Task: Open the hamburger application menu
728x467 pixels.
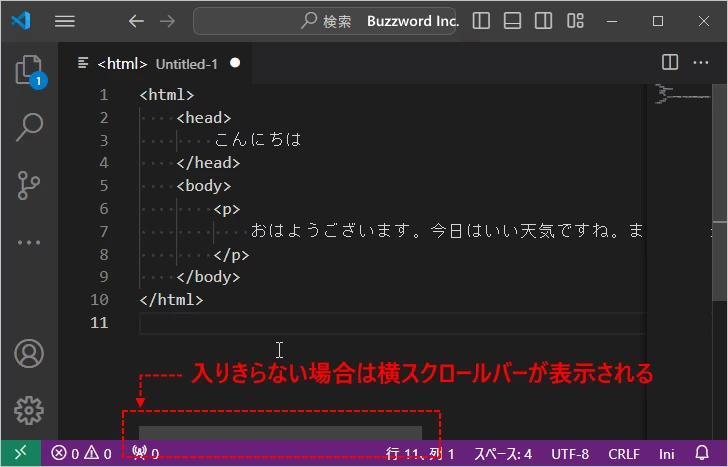Action: 65,21
